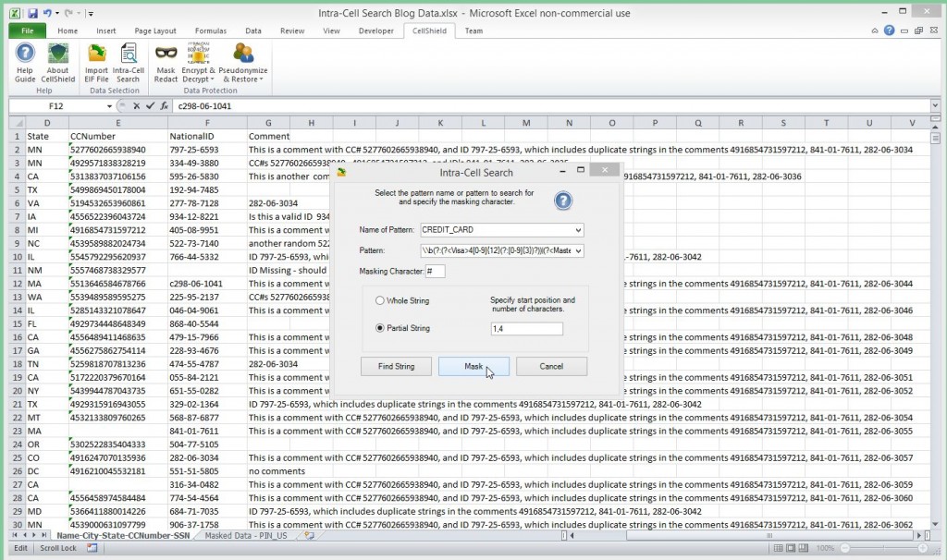Click the Excel help icon near ribbon corner

[889, 30]
